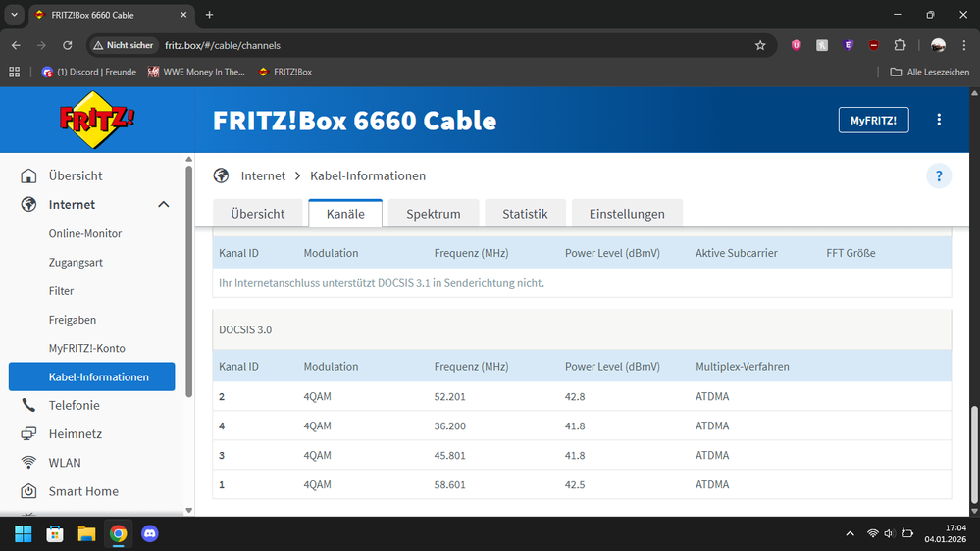This screenshot has height=551, width=980.
Task: Click frequency value 52.201
Action: (x=450, y=397)
